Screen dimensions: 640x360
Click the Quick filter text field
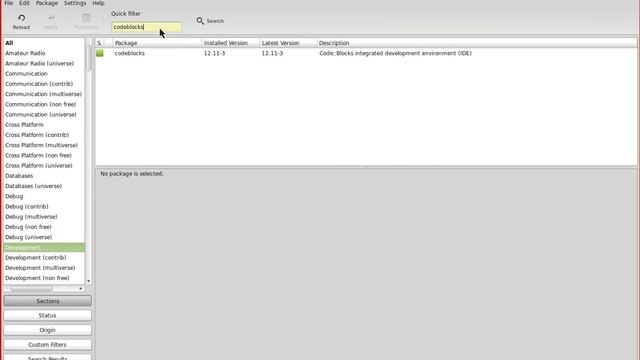pyautogui.click(x=146, y=27)
